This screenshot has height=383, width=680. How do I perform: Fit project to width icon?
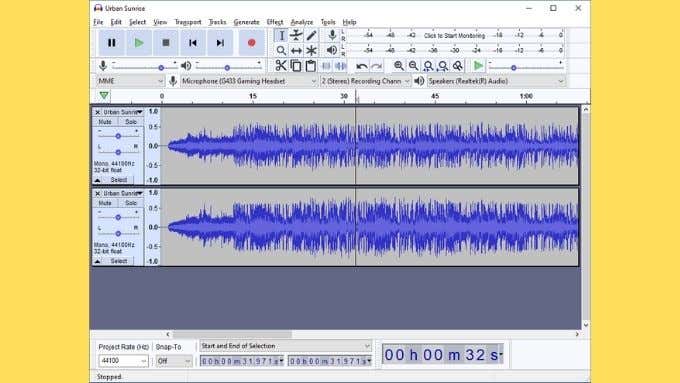click(443, 66)
